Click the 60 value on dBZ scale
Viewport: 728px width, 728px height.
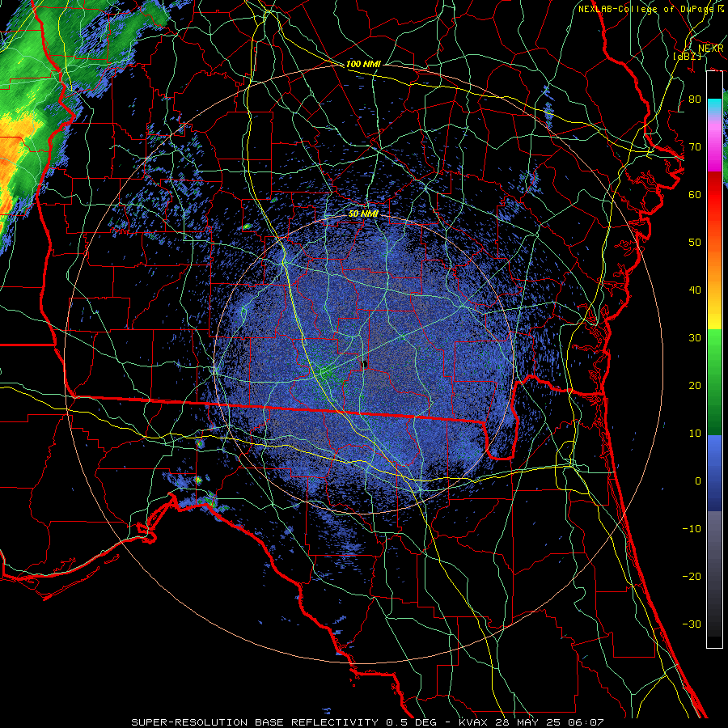(695, 195)
